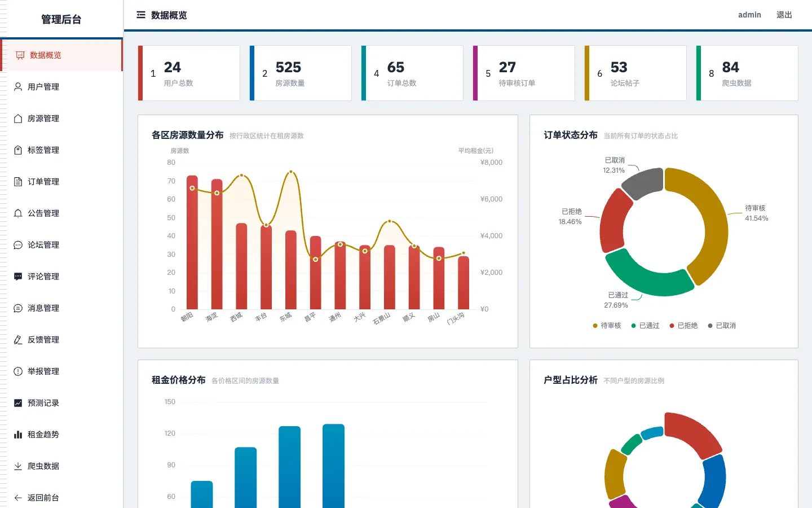Go to 消息管理 menu item
Screen dimensions: 812x508
click(x=61, y=308)
